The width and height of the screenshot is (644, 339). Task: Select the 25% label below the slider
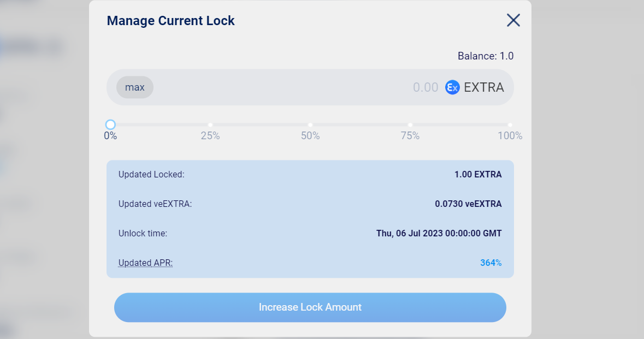(x=210, y=136)
